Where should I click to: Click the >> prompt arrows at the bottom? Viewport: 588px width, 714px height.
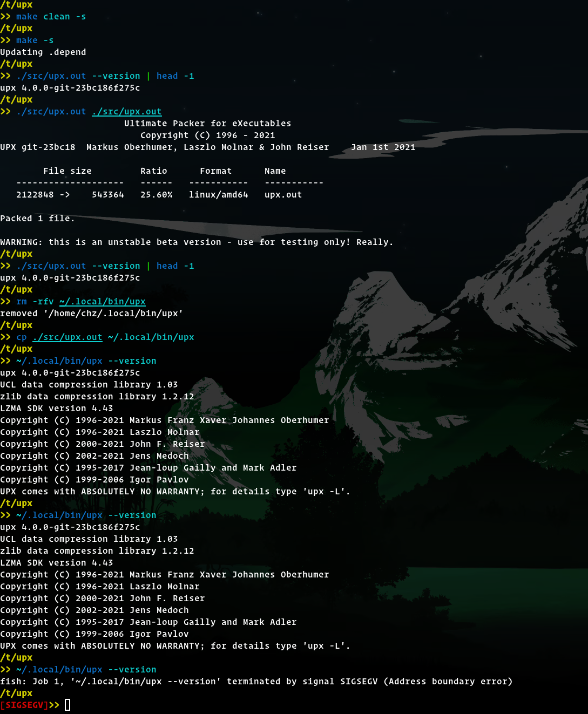coord(53,704)
